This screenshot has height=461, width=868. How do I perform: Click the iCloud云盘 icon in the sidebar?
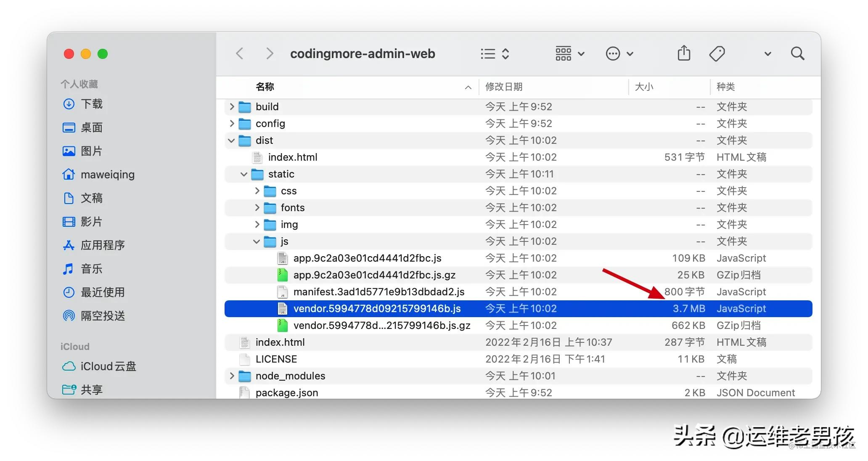click(x=69, y=366)
